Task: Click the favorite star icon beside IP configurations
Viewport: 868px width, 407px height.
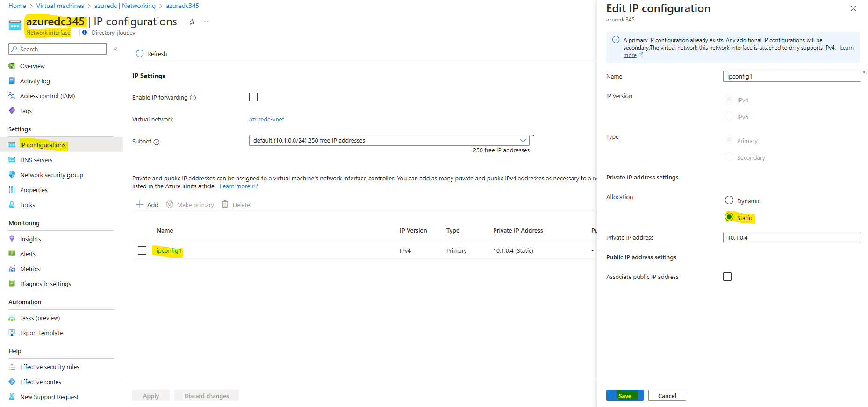Action: point(192,21)
